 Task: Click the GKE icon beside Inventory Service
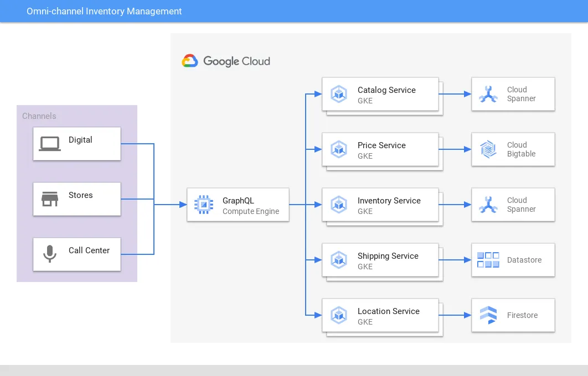point(339,205)
